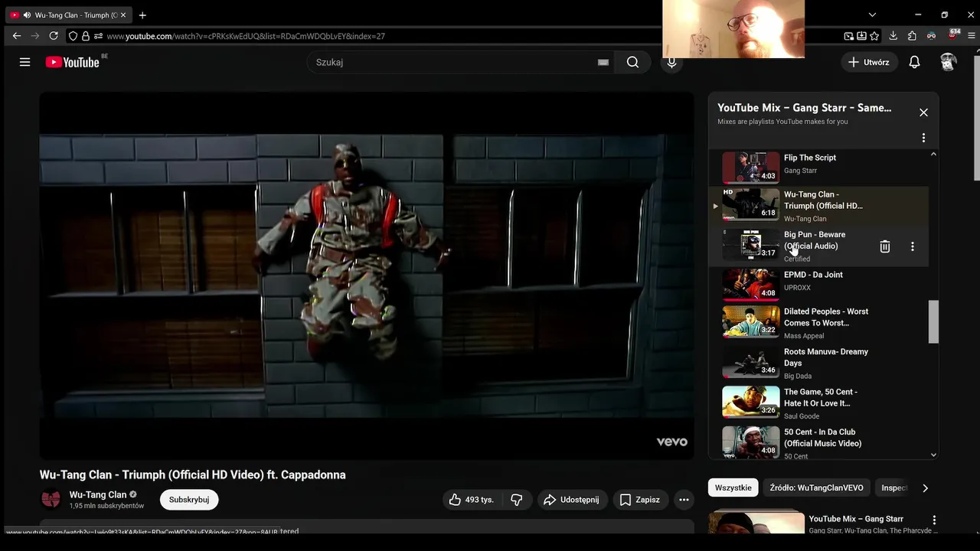Play The Game, 50 Cent - Hate It Or Love It
The height and width of the screenshot is (551, 980).
[818, 403]
